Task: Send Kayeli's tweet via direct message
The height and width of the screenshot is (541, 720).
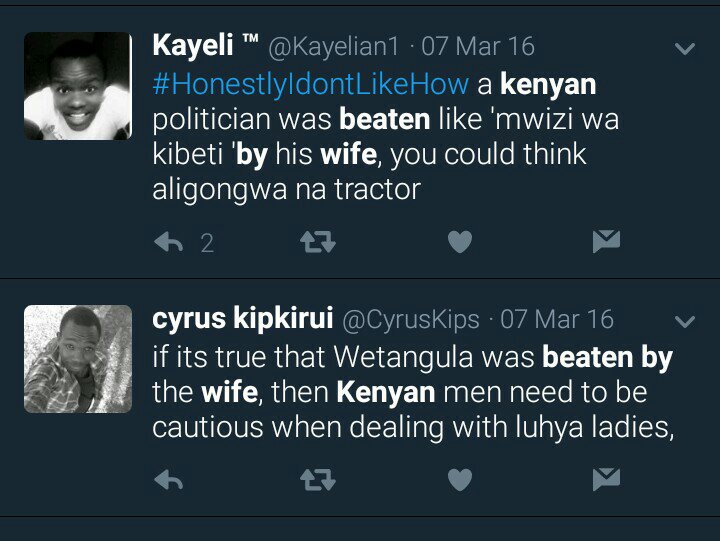Action: tap(606, 241)
